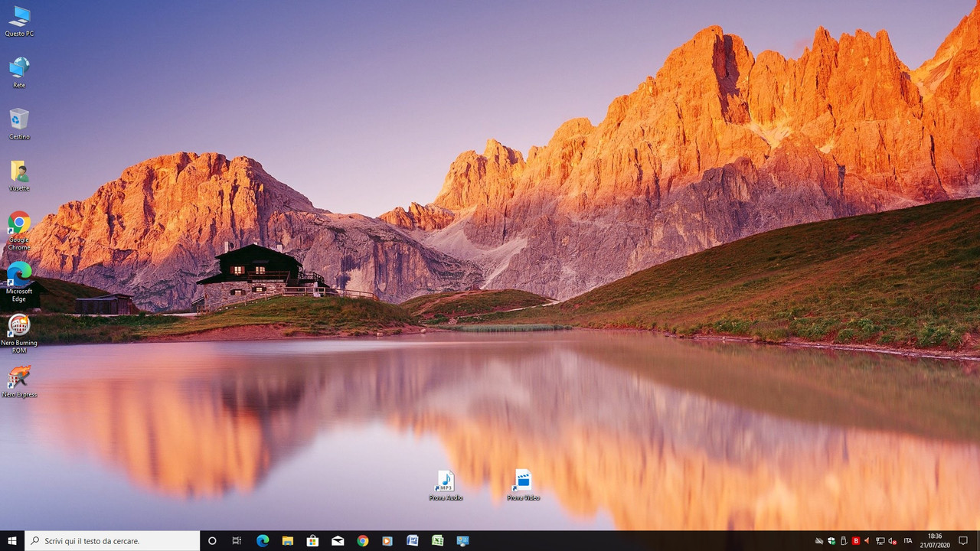Click the muted volume tray icon
The image size is (980, 551).
(893, 541)
